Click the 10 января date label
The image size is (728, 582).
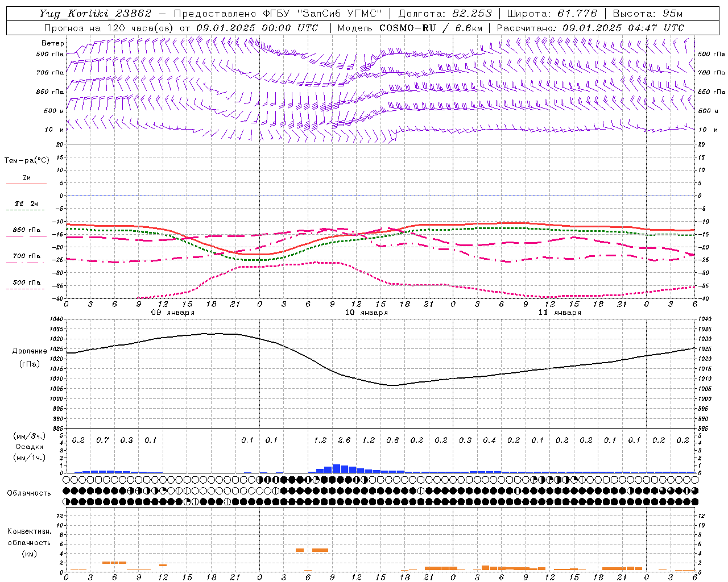[x=366, y=313]
